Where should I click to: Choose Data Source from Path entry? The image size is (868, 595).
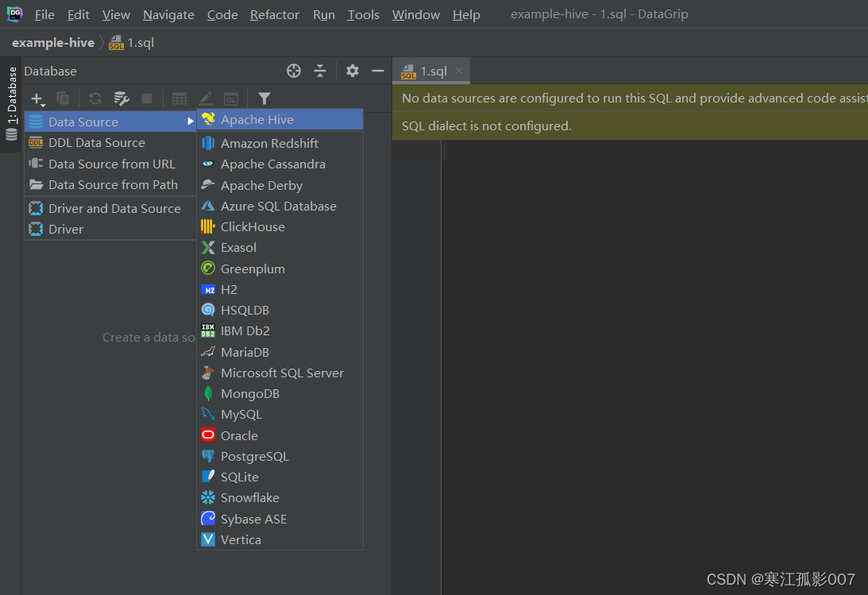[110, 185]
